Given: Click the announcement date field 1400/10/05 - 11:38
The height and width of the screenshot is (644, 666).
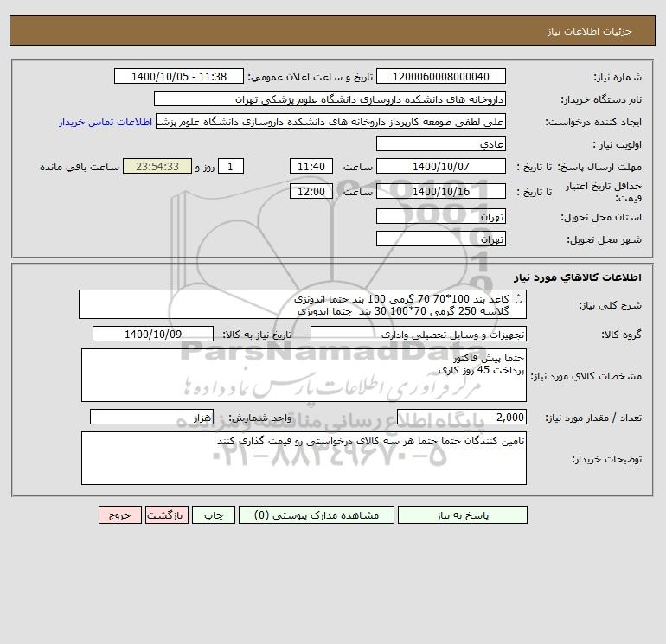Looking at the screenshot, I should (x=179, y=76).
